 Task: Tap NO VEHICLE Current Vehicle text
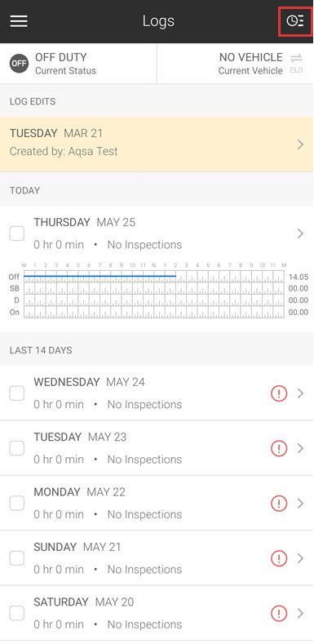pos(250,64)
